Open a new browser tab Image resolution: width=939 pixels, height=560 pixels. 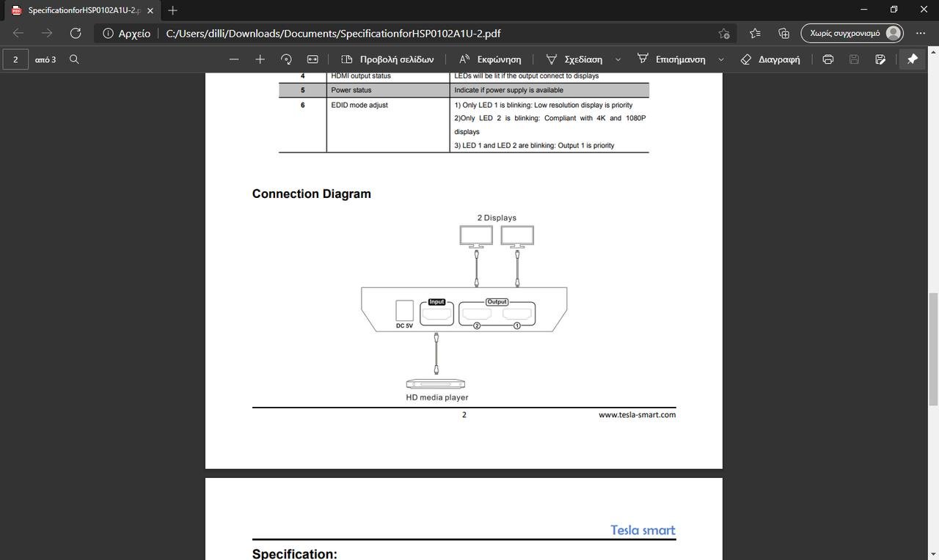(x=172, y=10)
